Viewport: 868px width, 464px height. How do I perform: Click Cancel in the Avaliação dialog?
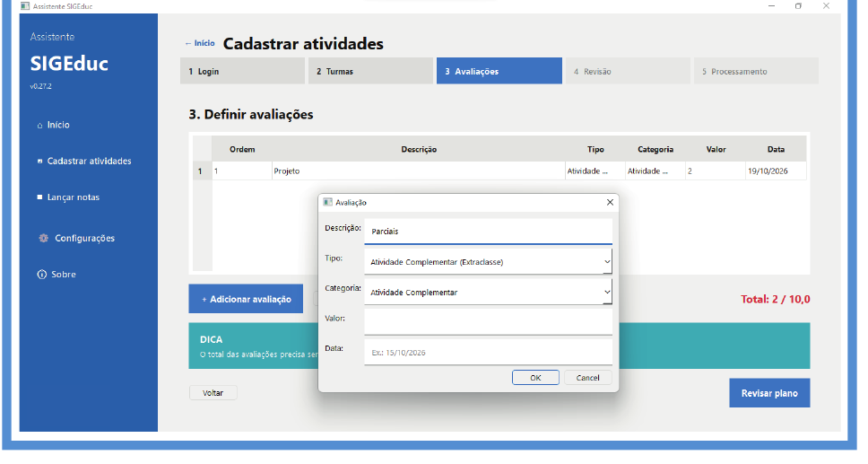tap(588, 378)
